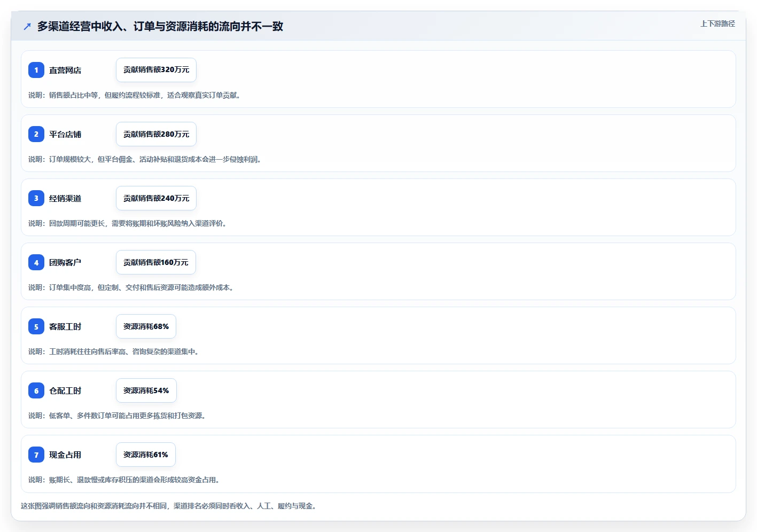
Task: Click the 贡献销售额240万元 chip
Action: coord(156,198)
